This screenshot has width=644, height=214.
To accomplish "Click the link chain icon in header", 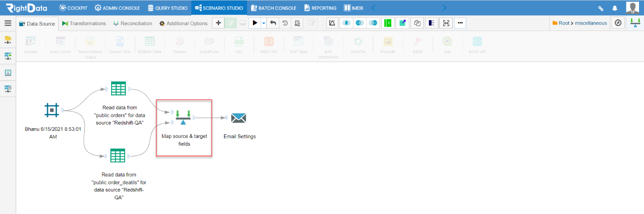I will (x=600, y=8).
